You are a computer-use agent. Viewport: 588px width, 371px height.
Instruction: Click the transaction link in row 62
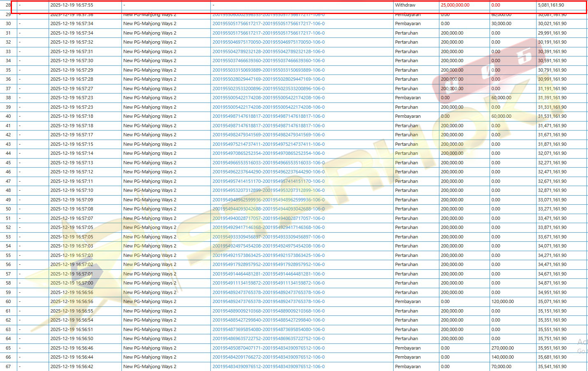[x=268, y=320]
